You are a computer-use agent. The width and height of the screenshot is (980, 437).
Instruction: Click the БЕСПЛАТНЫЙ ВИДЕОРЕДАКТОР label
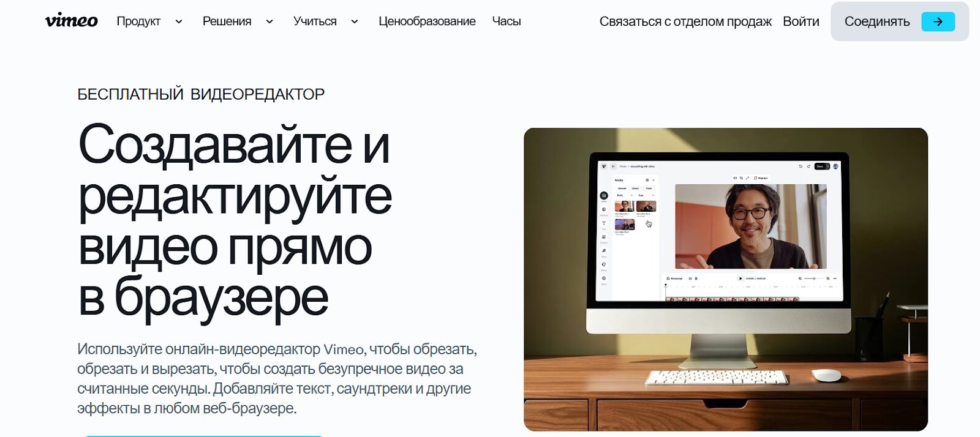click(201, 94)
